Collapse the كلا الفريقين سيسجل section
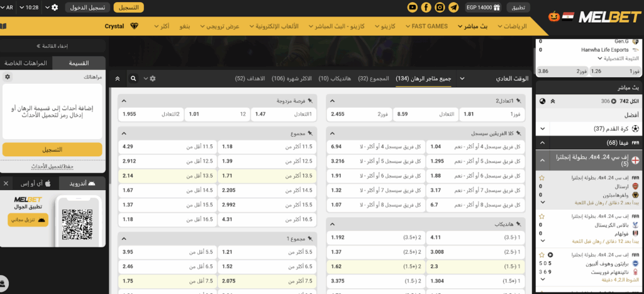This screenshot has width=644, height=294. pos(332,133)
